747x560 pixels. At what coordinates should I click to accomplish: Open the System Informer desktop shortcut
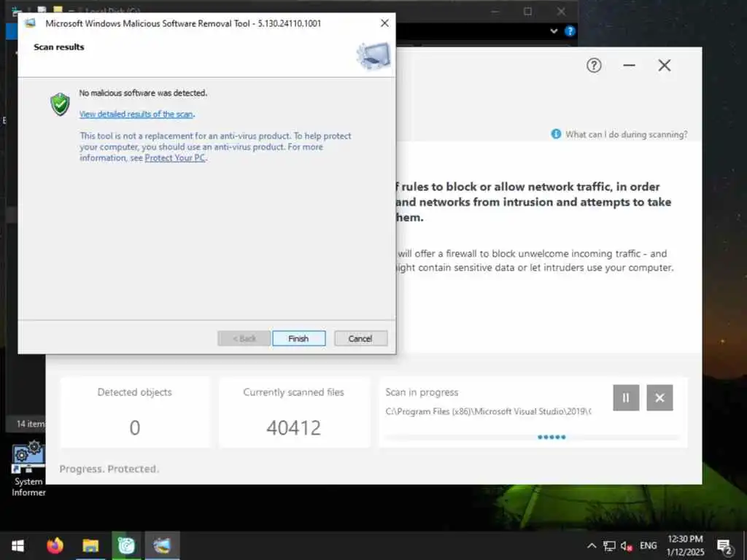pyautogui.click(x=28, y=469)
